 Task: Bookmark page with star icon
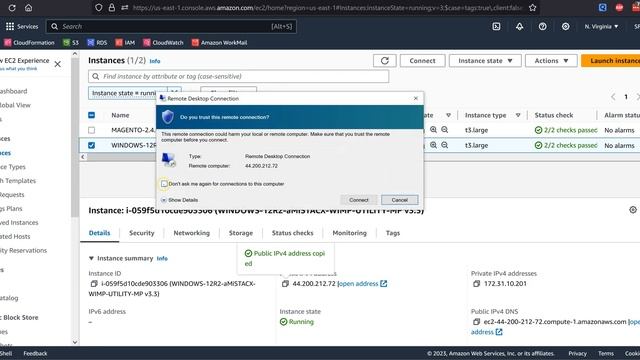pyautogui.click(x=532, y=7)
